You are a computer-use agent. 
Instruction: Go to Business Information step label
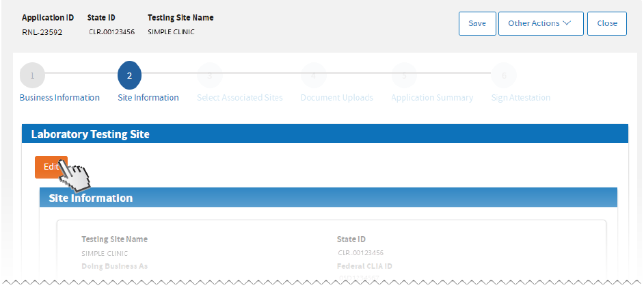pyautogui.click(x=59, y=98)
